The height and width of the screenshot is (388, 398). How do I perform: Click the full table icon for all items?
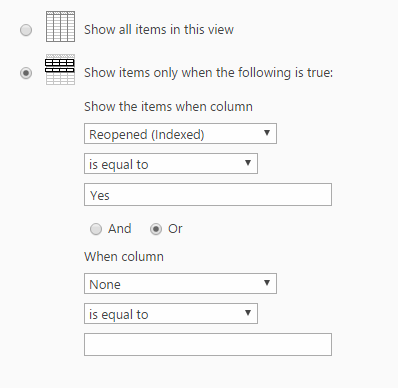tap(60, 26)
